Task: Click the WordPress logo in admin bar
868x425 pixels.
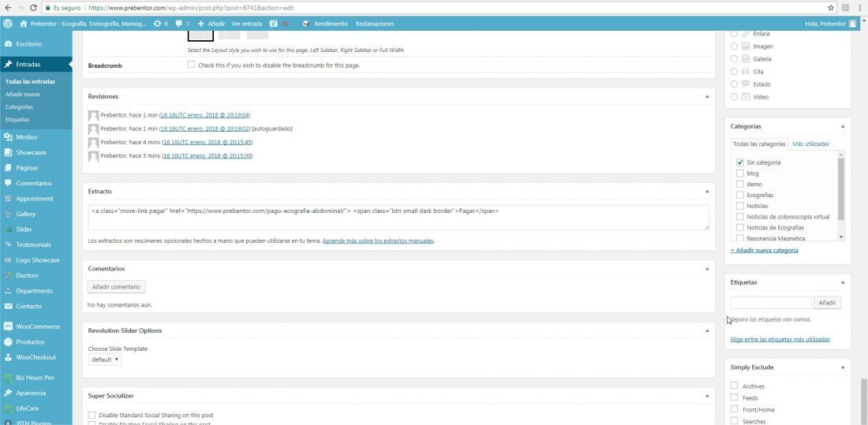Action: [x=8, y=24]
